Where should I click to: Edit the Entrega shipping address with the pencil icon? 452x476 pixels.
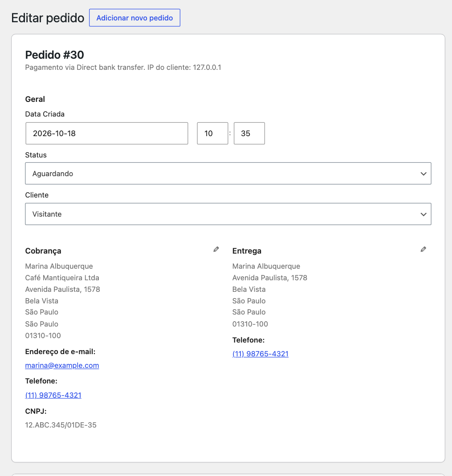(423, 249)
